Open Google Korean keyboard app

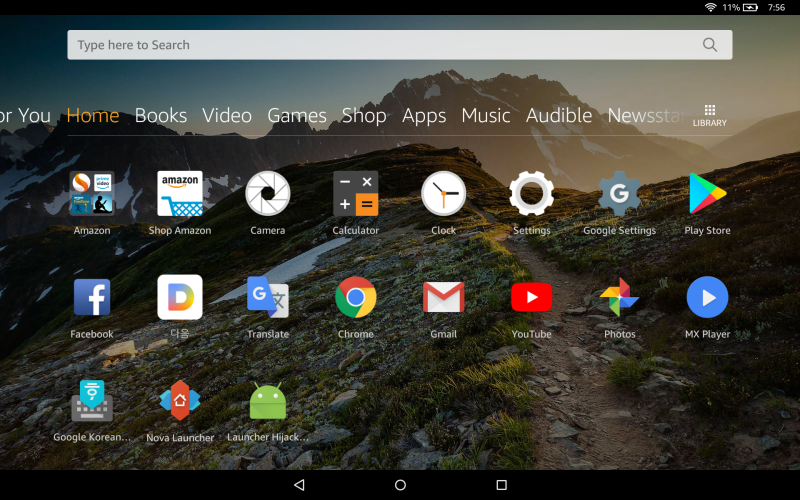coord(92,401)
